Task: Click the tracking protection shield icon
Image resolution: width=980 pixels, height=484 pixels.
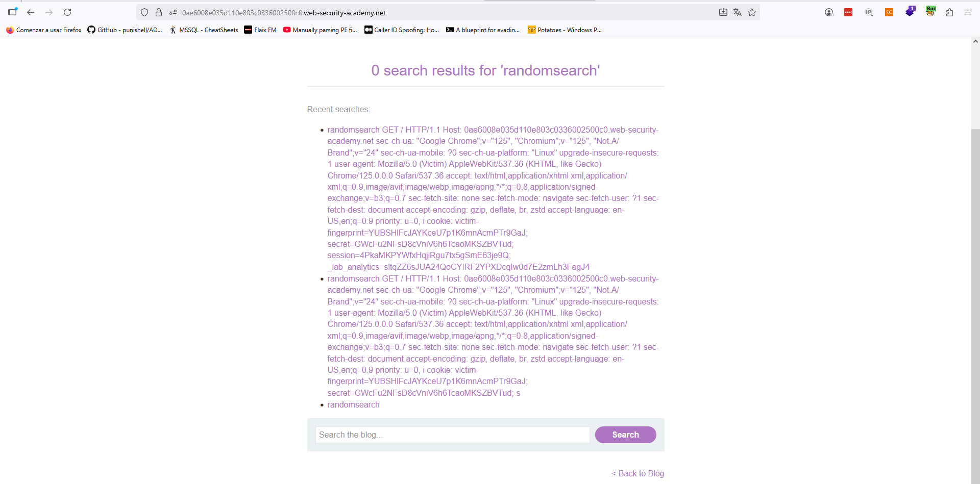Action: pos(144,12)
